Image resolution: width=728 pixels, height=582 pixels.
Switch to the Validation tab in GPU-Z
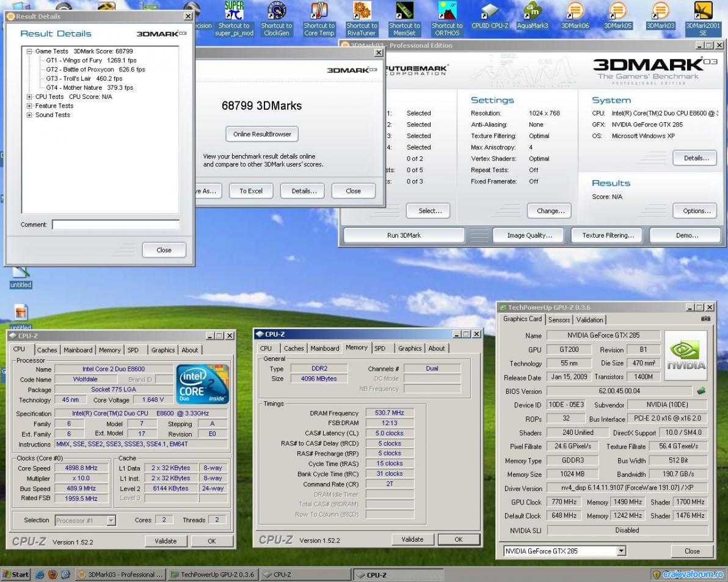589,320
